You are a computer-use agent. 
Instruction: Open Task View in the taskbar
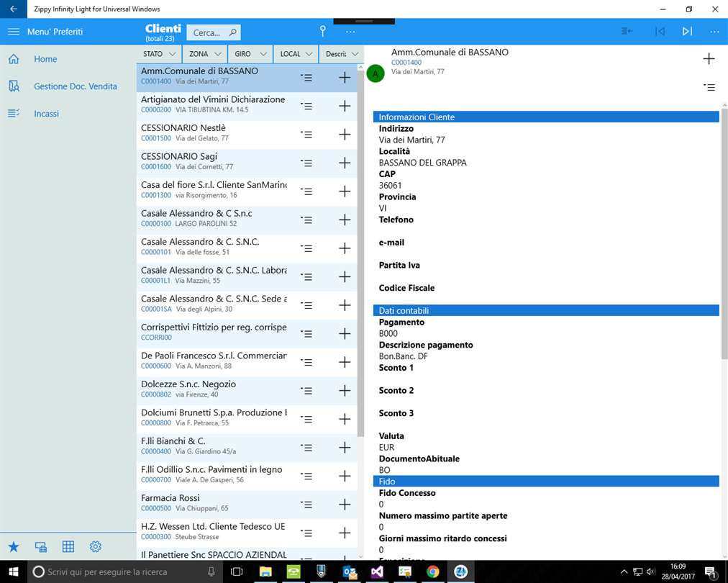(237, 571)
